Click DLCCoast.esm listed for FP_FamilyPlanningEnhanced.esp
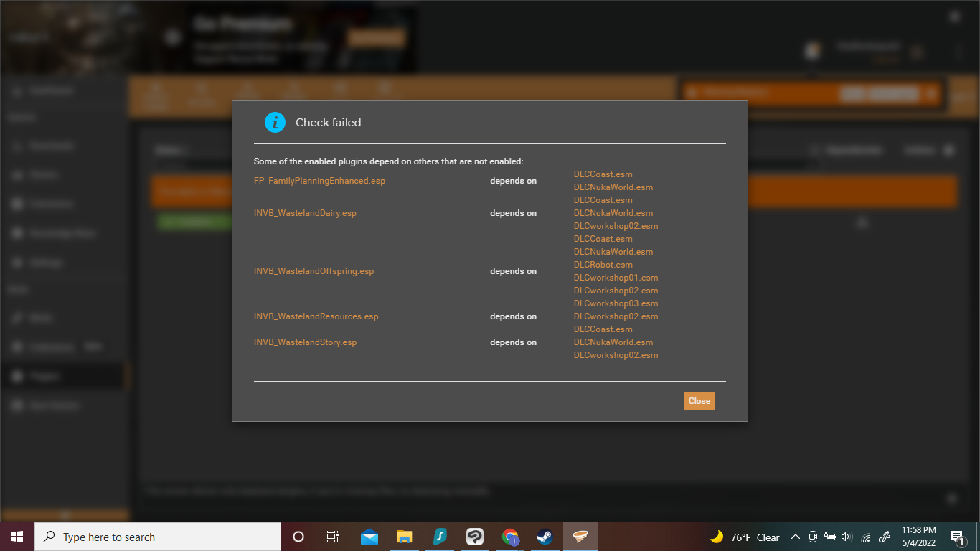The height and width of the screenshot is (551, 980). pos(603,174)
